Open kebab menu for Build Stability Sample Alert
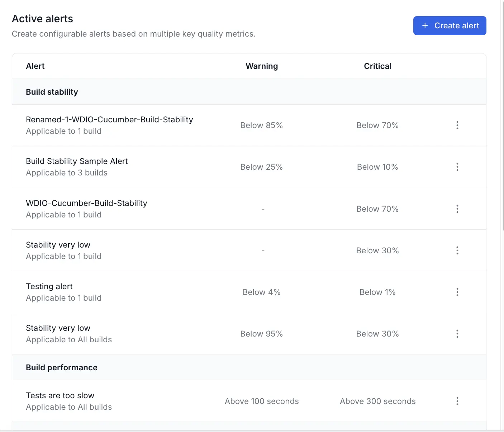Viewport: 504px width, 432px height. [457, 167]
